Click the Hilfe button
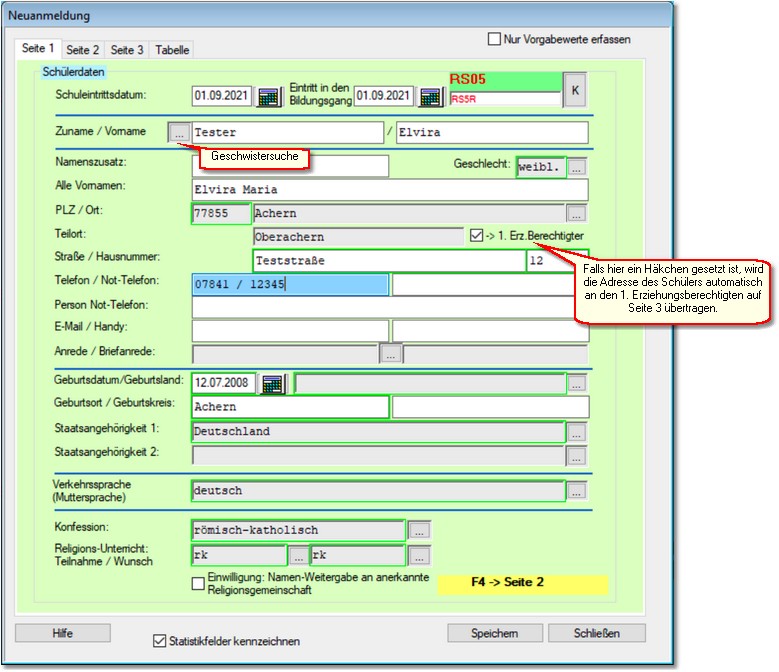779x672 pixels. [62, 633]
